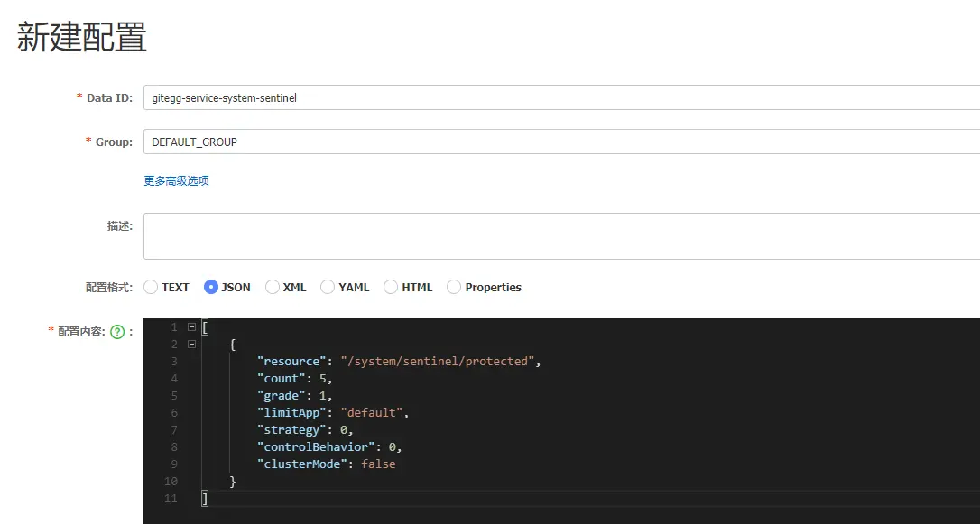Click the "controlBehavior" line in editor
The width and height of the screenshot is (980, 524).
tap(329, 446)
